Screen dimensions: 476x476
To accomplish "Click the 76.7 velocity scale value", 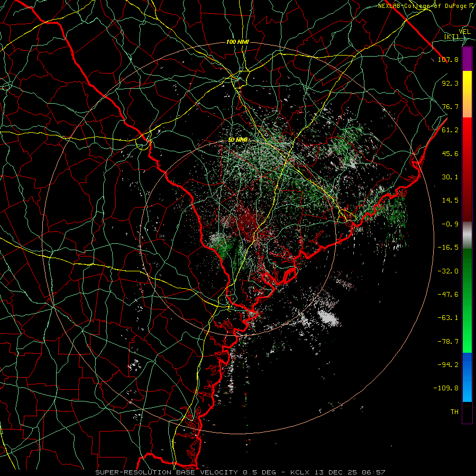I will [450, 106].
